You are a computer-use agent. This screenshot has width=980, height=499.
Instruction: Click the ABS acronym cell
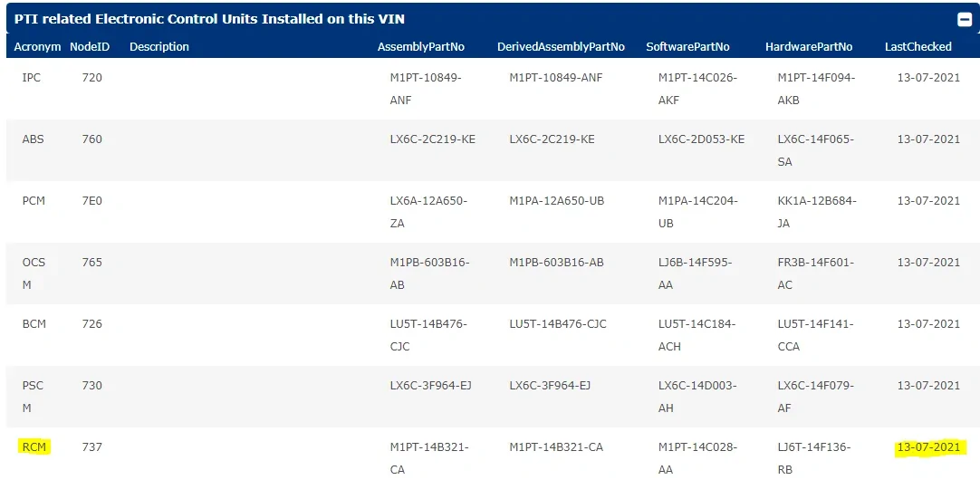[x=33, y=139]
